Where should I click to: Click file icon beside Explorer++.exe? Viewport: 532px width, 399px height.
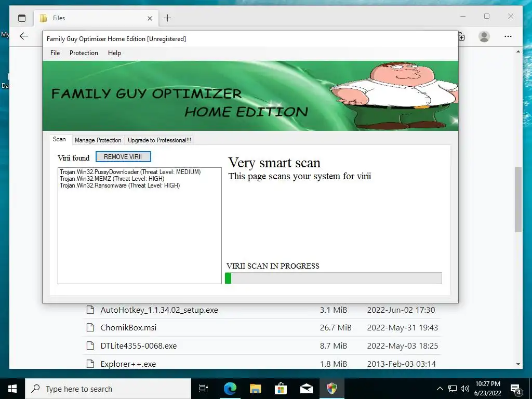(x=90, y=364)
